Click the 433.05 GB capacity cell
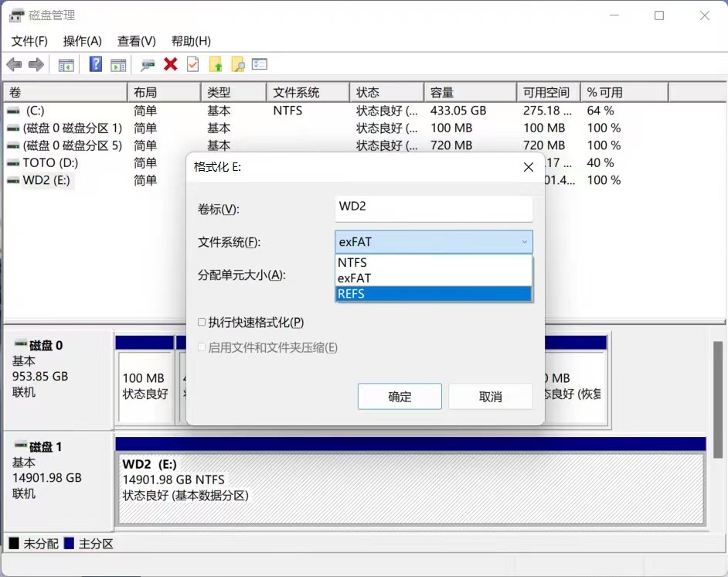 [458, 111]
